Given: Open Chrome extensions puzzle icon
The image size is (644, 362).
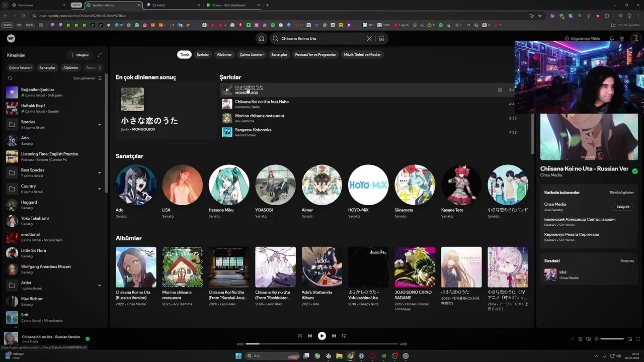Looking at the screenshot, I should point(607,16).
